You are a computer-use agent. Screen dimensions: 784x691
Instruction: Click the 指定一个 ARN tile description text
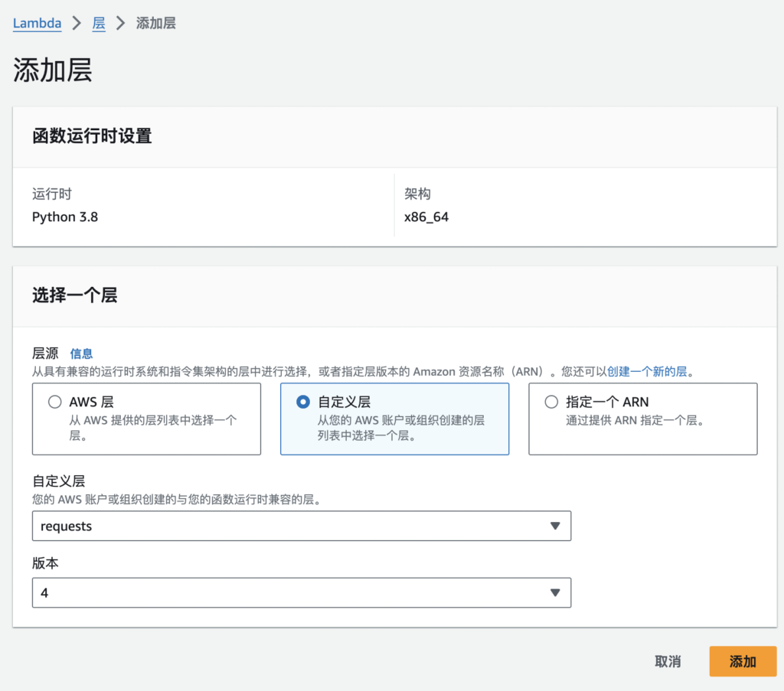634,420
